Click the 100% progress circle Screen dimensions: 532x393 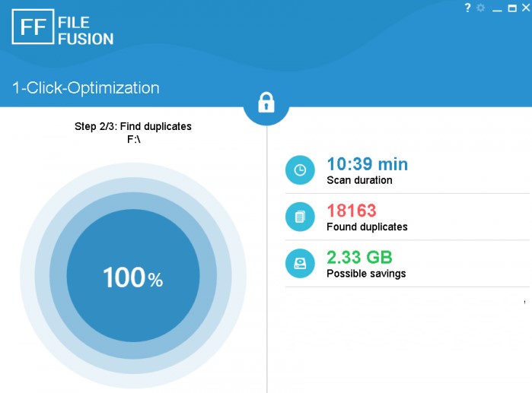click(x=133, y=275)
